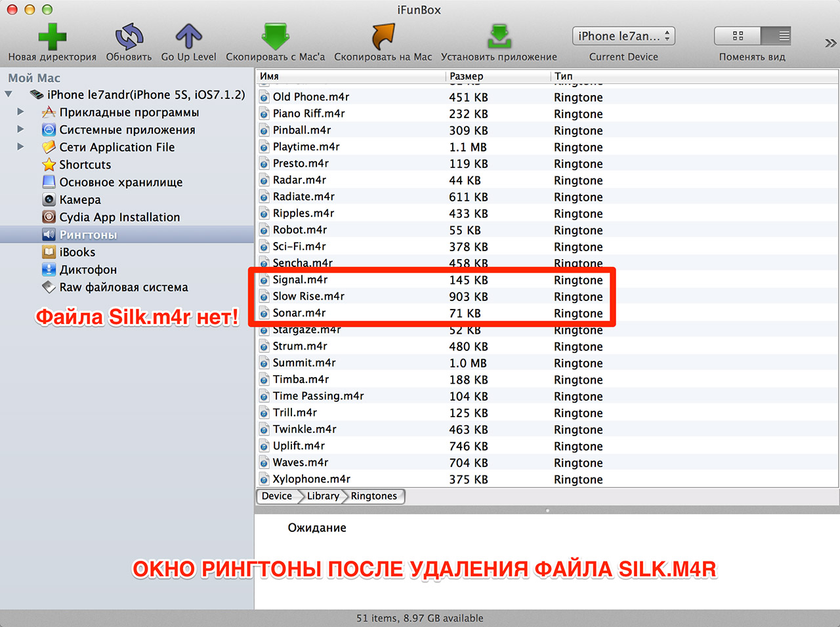This screenshot has width=840, height=627.
Task: Switch to icon grid view
Action: [738, 36]
